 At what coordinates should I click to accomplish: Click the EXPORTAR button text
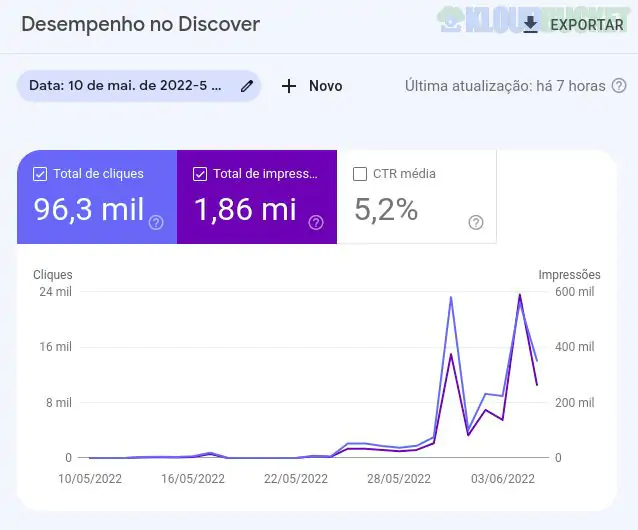pyautogui.click(x=587, y=24)
